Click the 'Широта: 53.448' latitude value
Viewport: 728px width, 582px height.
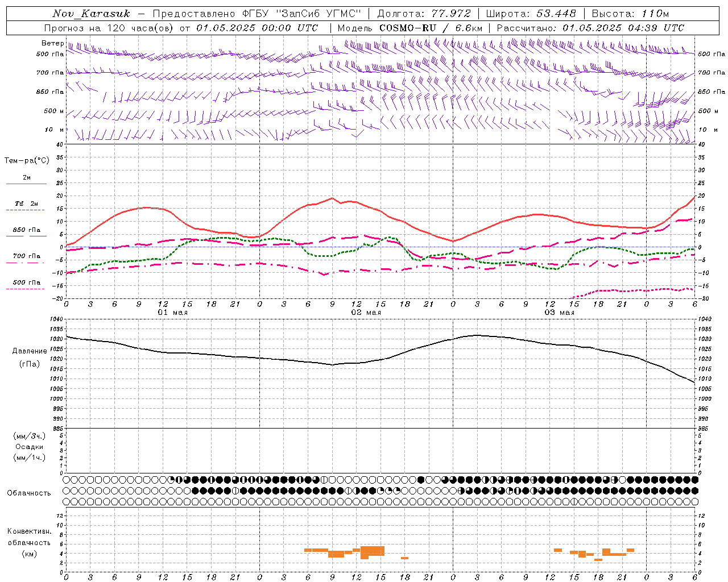531,14
